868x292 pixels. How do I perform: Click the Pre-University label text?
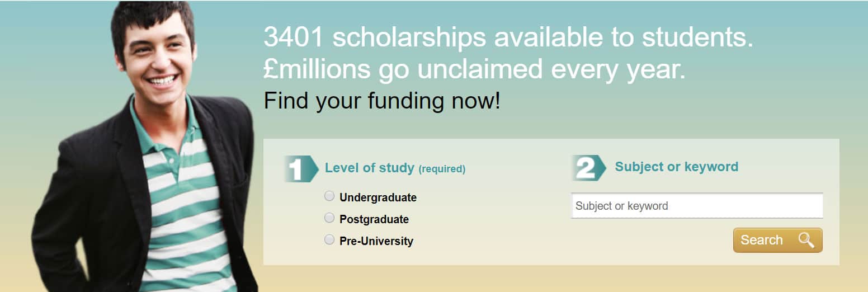[x=376, y=241]
